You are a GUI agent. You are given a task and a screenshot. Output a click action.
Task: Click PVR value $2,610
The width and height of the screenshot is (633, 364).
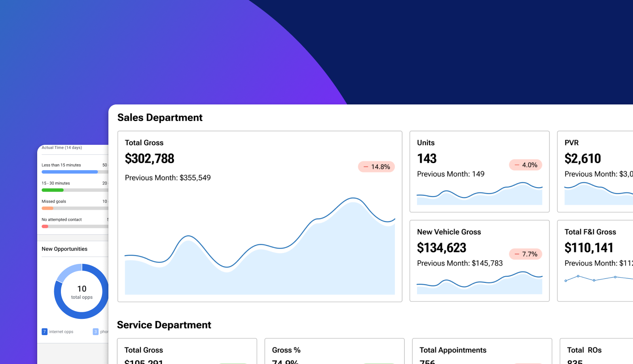pyautogui.click(x=583, y=159)
